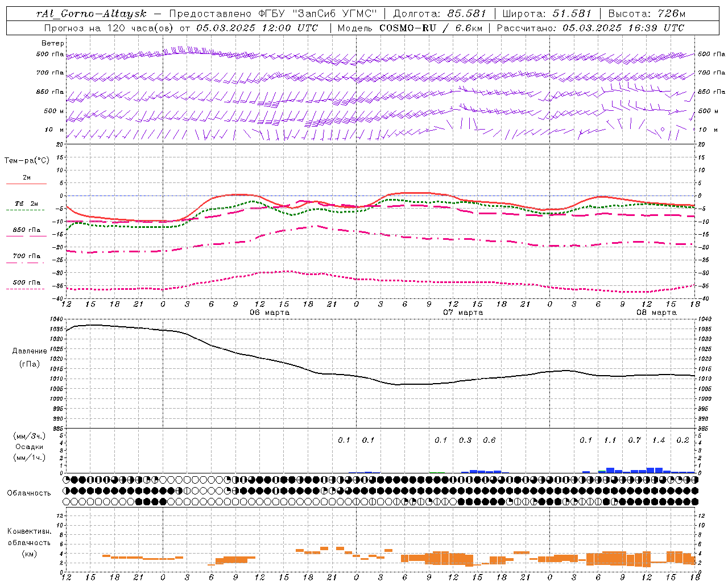Viewport: 728px width, 582px height.
Task: Click the 07 марта date label
Action: [463, 313]
